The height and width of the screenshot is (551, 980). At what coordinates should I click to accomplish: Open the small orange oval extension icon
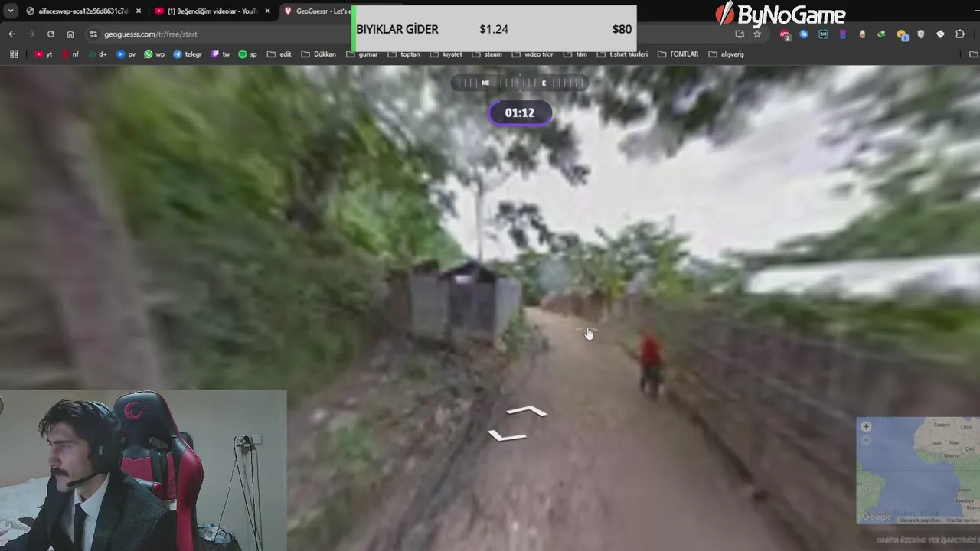[862, 34]
